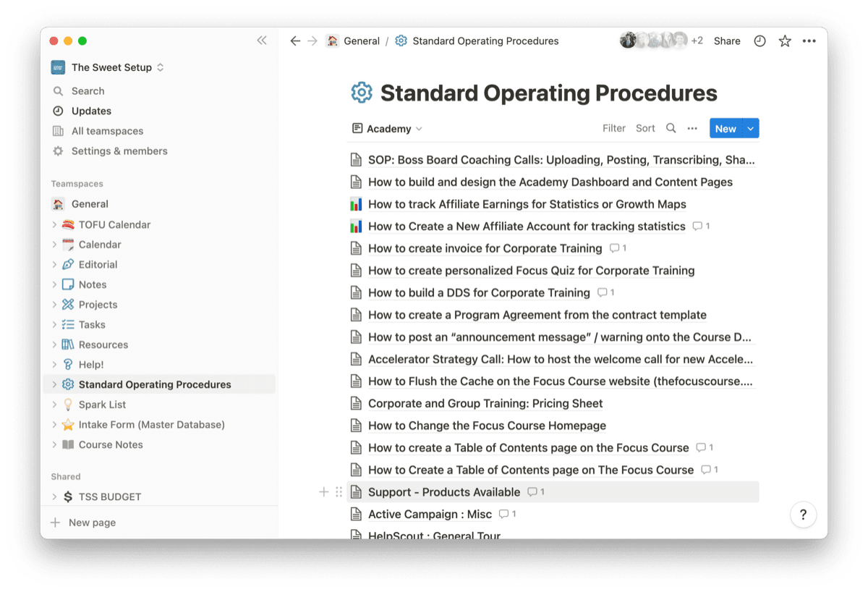Add a row using the plus beside Support row

click(x=323, y=492)
